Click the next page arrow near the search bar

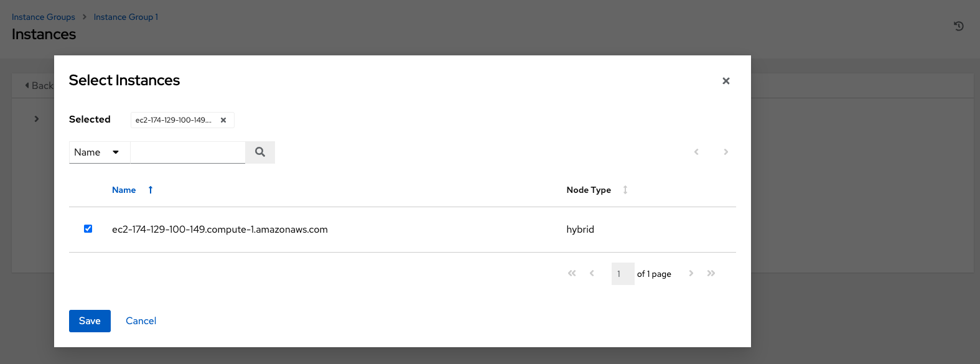coord(726,152)
